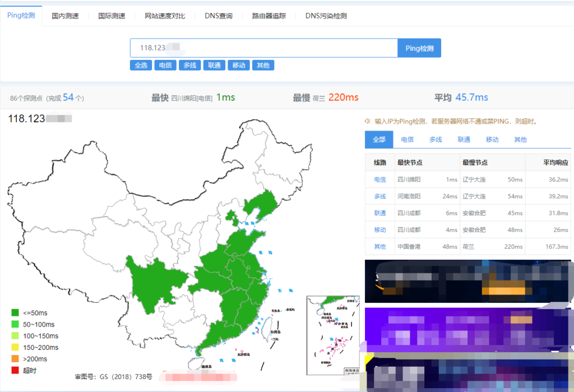
Task: Switch to the 国际测速 tab
Action: coord(112,16)
